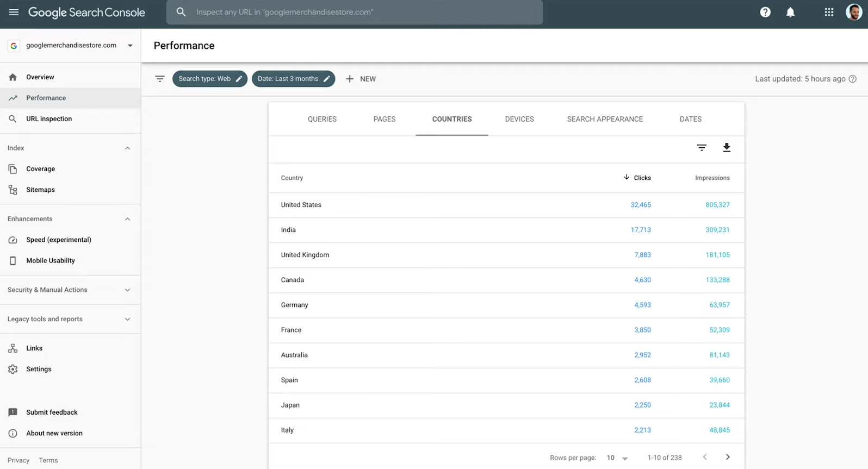Open the Terms link
This screenshot has height=469, width=868.
click(48, 460)
